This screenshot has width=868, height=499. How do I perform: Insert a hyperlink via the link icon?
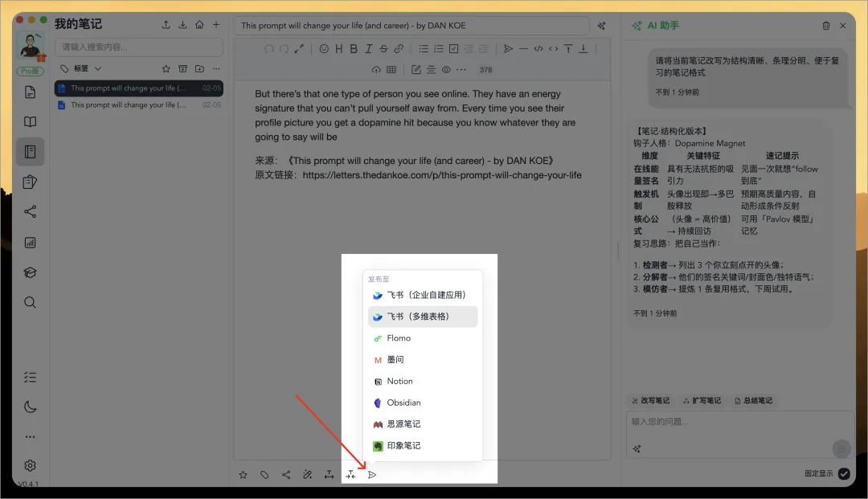coord(399,49)
